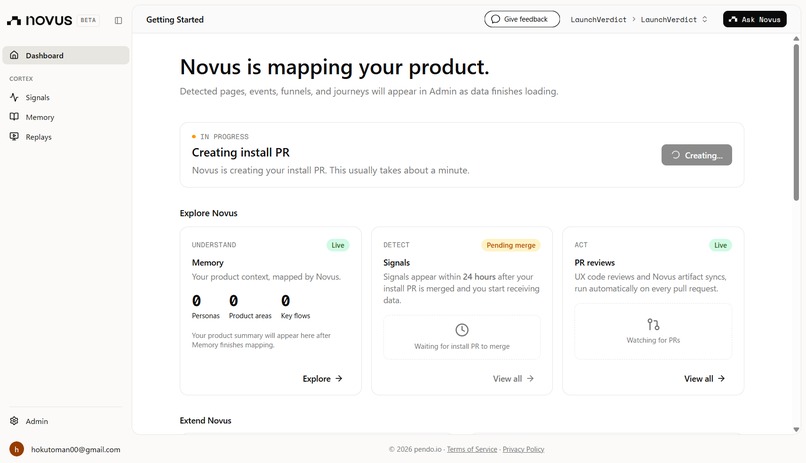Click the speech bubble icon in Give feedback
The image size is (806, 463).
tap(496, 19)
